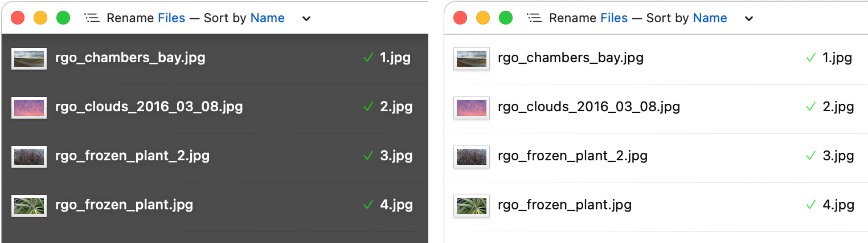The height and width of the screenshot is (243, 868).
Task: Click the list icon in dark window title
Action: point(91,18)
